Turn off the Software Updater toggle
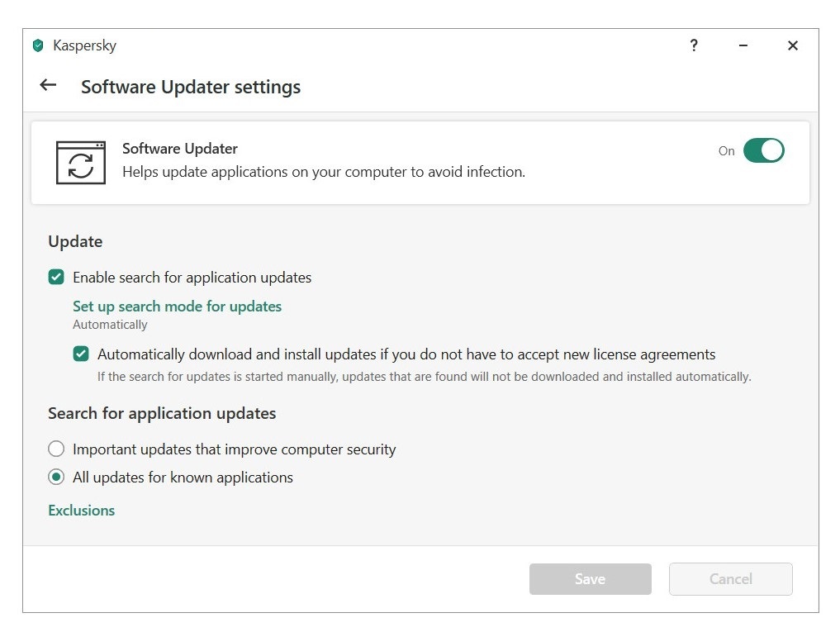Screen dimensions: 840x632 763,150
